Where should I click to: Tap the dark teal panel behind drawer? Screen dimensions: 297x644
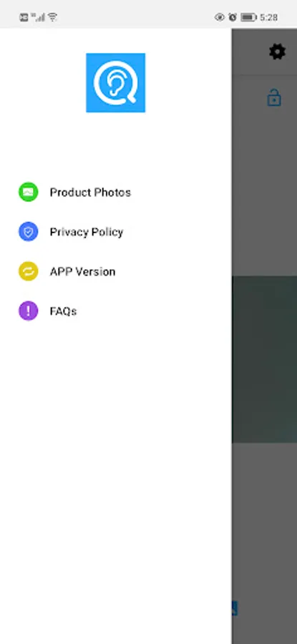click(x=264, y=359)
